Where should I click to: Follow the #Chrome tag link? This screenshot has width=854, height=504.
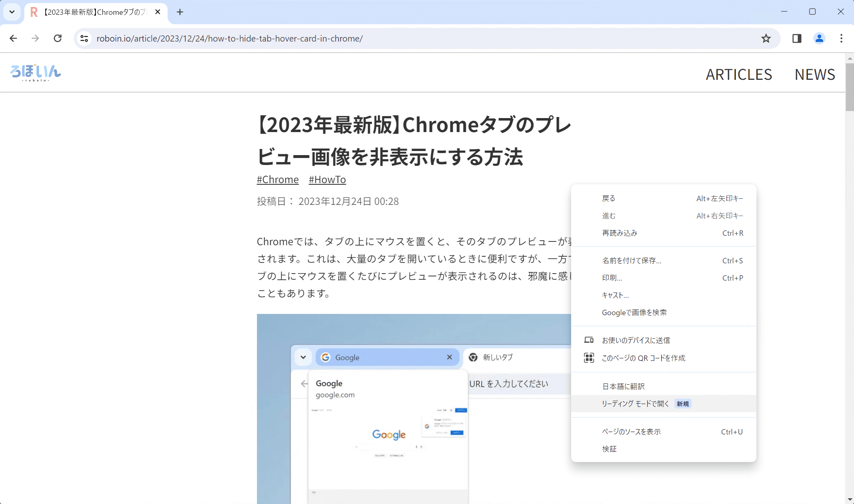coord(278,179)
